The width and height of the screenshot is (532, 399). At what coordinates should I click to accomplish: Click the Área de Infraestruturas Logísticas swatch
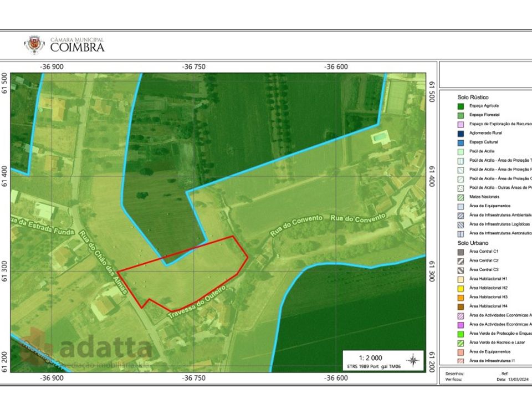coord(461,224)
